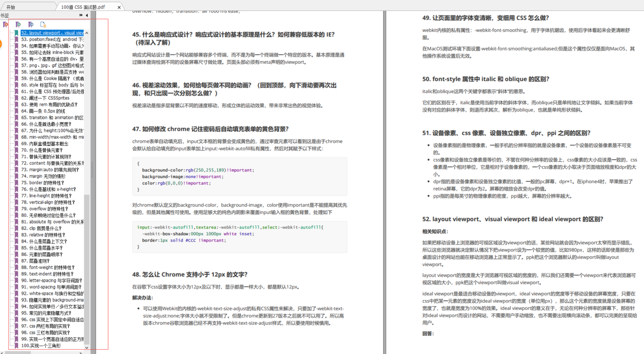
Task: Jump to bookmark 90. letter-spacing 与字符间距
Action: 51,281
